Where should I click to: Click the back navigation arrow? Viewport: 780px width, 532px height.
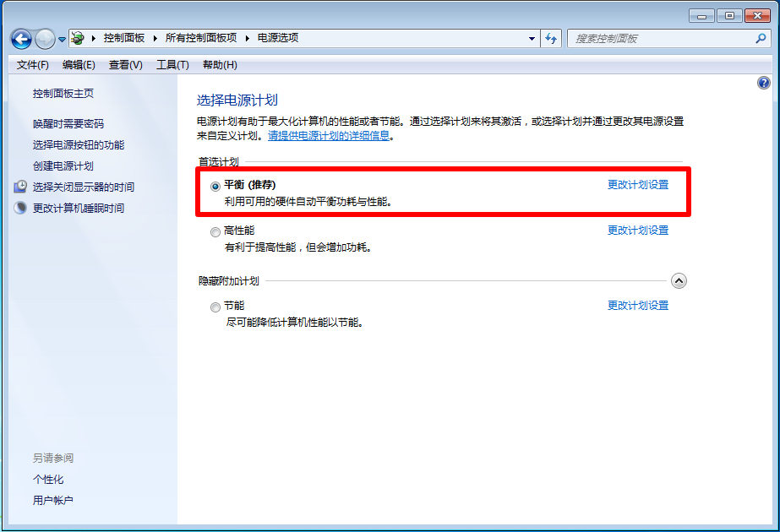pos(20,37)
